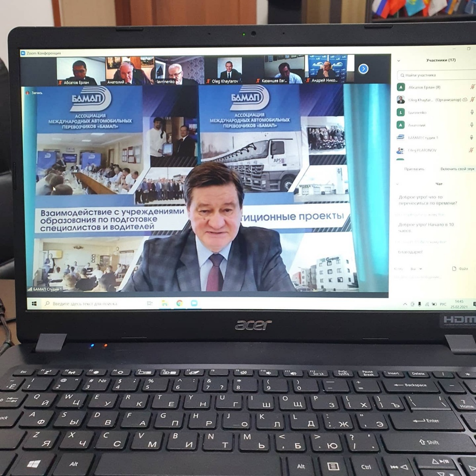The height and width of the screenshot is (476, 476).
Task: Click the muted mic icon for Абсатов Ерлан
Action: coord(472,87)
